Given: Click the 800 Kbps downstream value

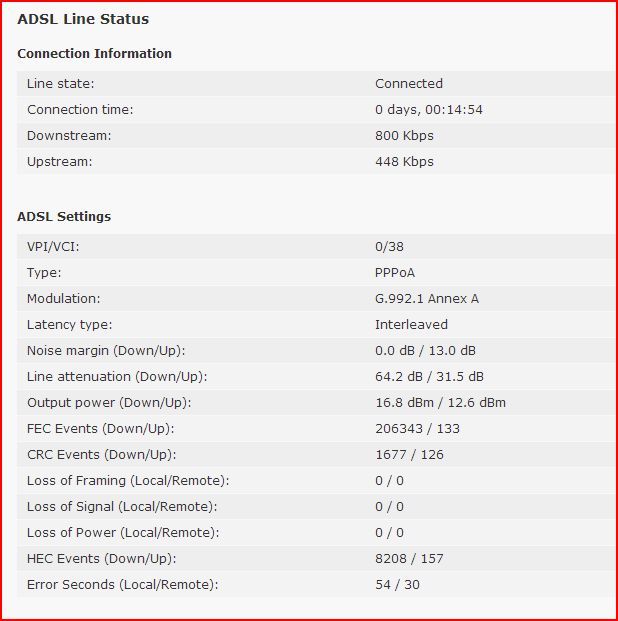Looking at the screenshot, I should coord(404,136).
